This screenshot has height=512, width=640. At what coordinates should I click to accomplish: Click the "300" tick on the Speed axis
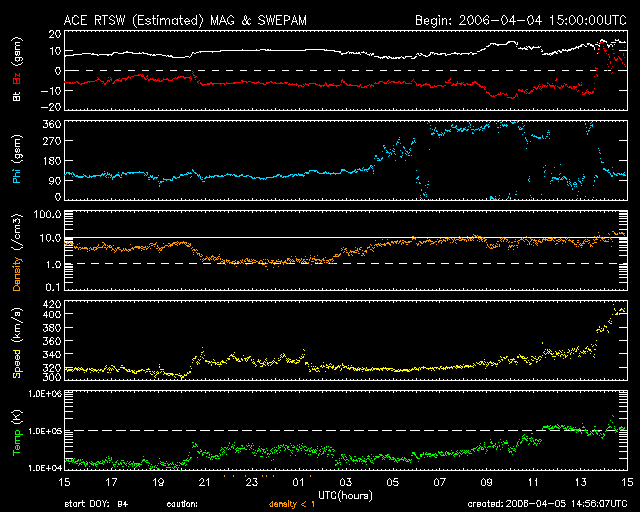[52, 376]
